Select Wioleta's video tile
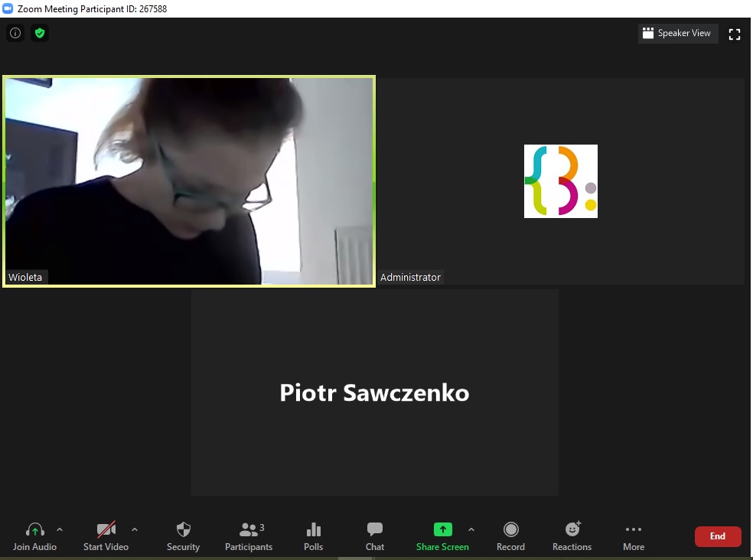Screen dimensions: 753x560 pos(188,181)
